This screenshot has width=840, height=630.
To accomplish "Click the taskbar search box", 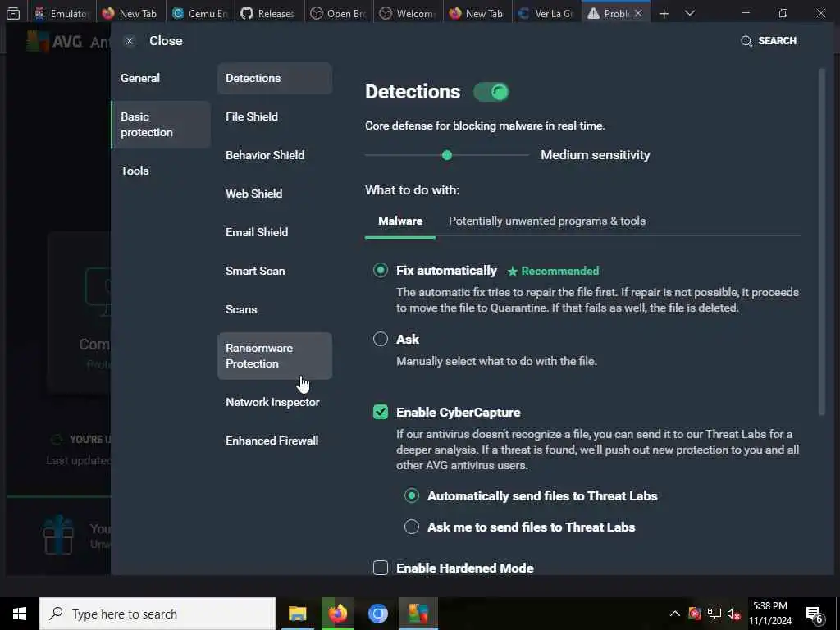I will [x=157, y=614].
